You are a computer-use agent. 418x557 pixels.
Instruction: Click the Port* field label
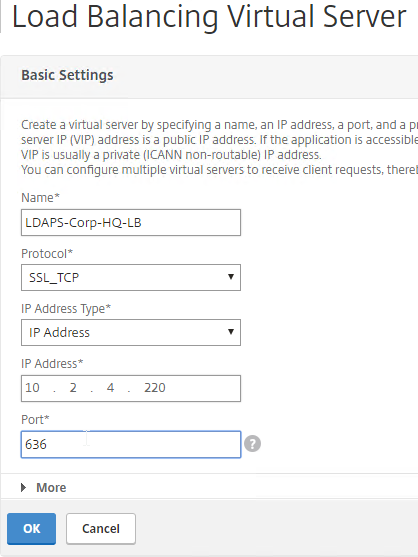[x=35, y=420]
